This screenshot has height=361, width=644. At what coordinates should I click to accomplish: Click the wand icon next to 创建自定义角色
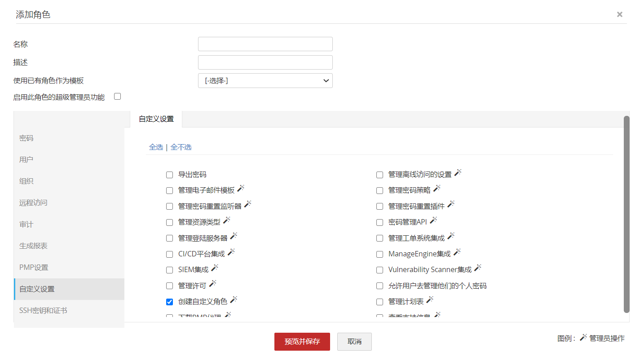tap(234, 300)
